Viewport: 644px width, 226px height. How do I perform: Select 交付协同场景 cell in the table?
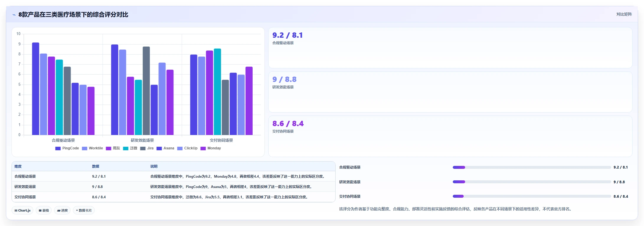pyautogui.click(x=25, y=197)
